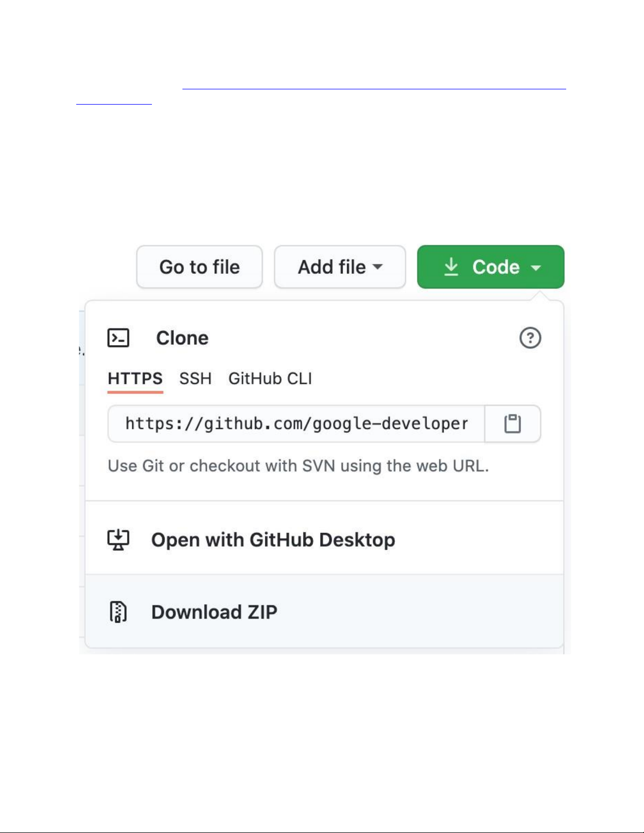The height and width of the screenshot is (833, 644).
Task: Click the HTTPS repository URL field
Action: [296, 424]
